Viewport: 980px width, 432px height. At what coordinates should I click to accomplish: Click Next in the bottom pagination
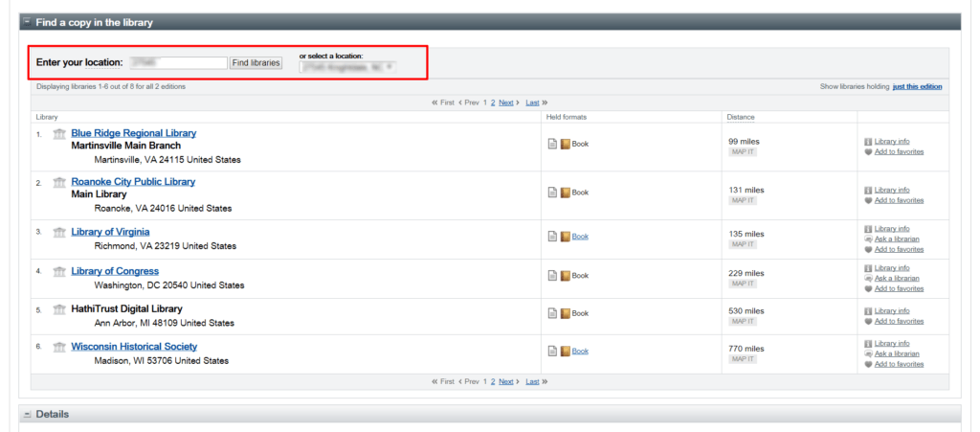(505, 381)
